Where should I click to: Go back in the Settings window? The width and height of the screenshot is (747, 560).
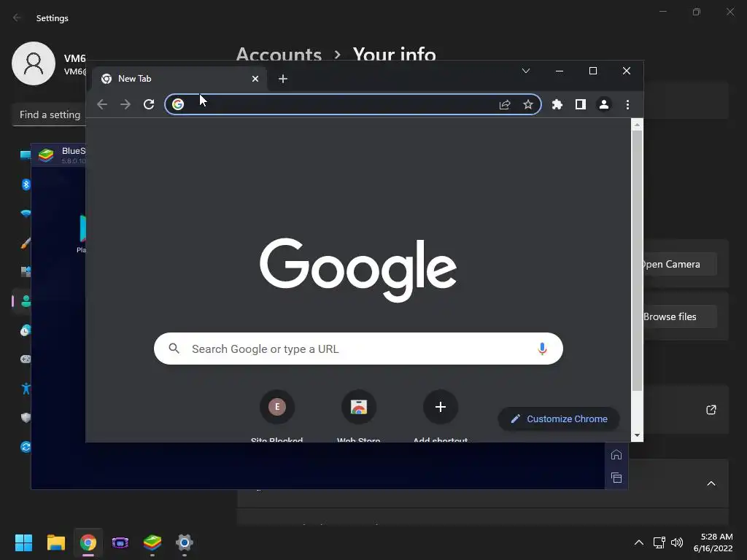[x=18, y=17]
